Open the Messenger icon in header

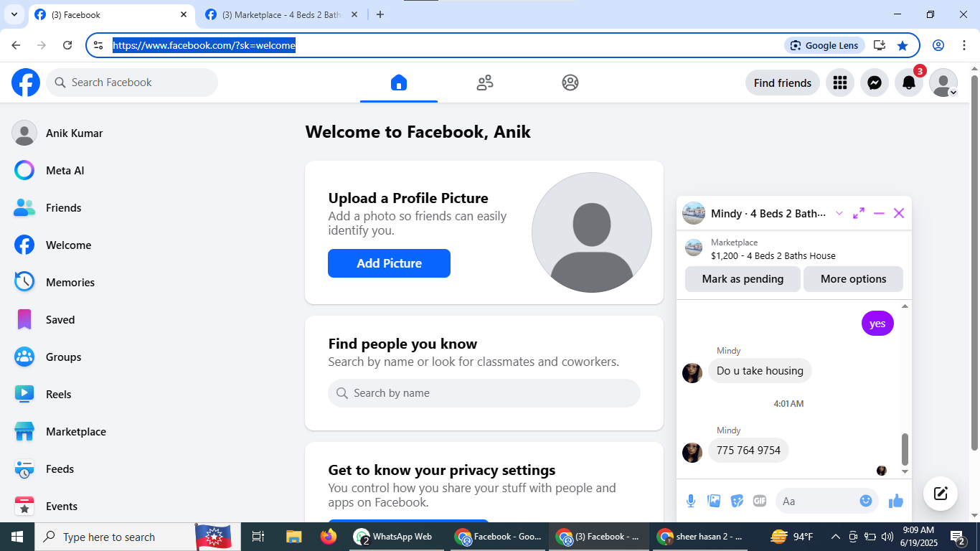[875, 83]
